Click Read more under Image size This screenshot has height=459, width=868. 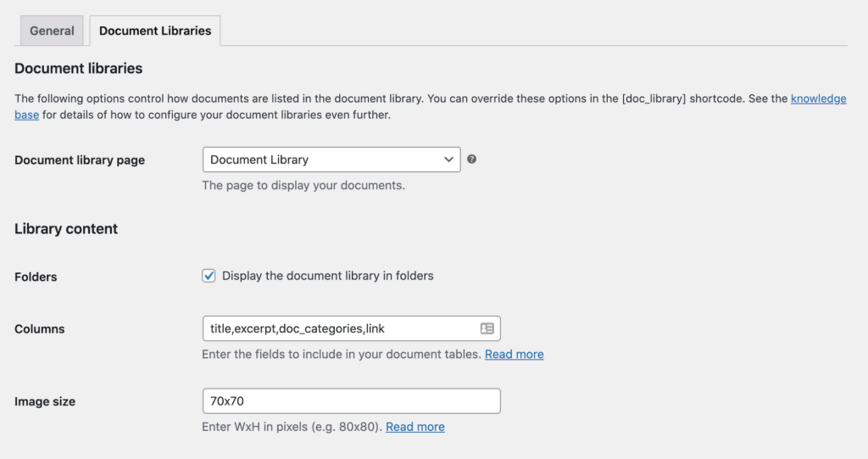point(415,427)
